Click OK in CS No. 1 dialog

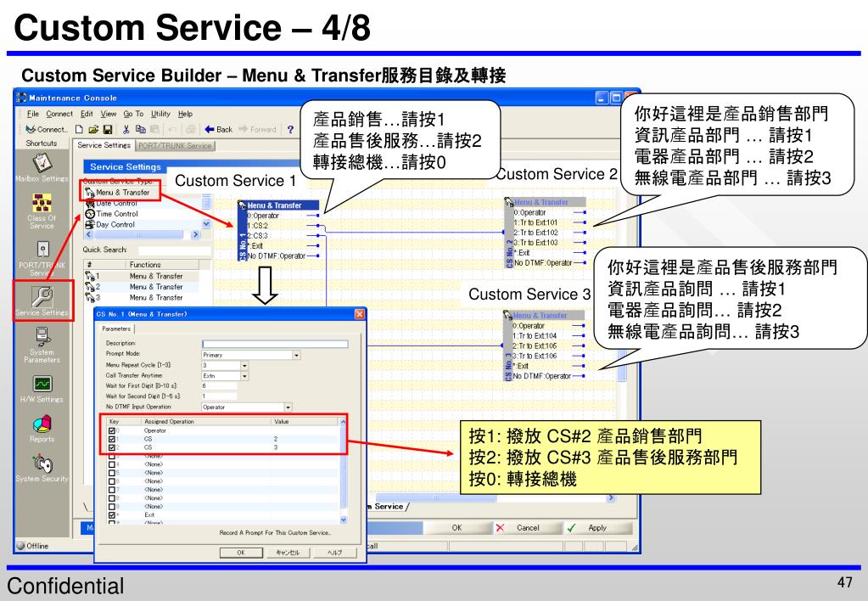point(241,553)
